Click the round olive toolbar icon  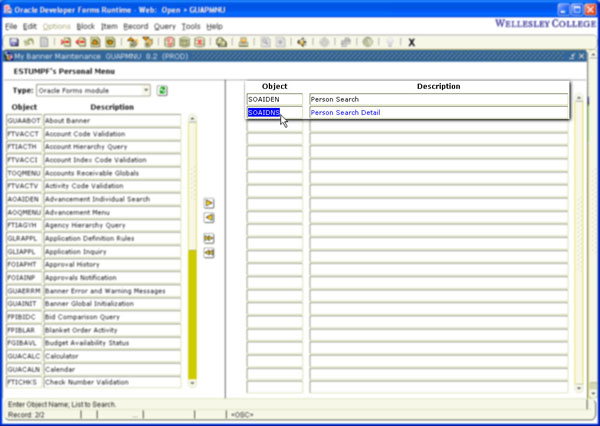tap(368, 42)
